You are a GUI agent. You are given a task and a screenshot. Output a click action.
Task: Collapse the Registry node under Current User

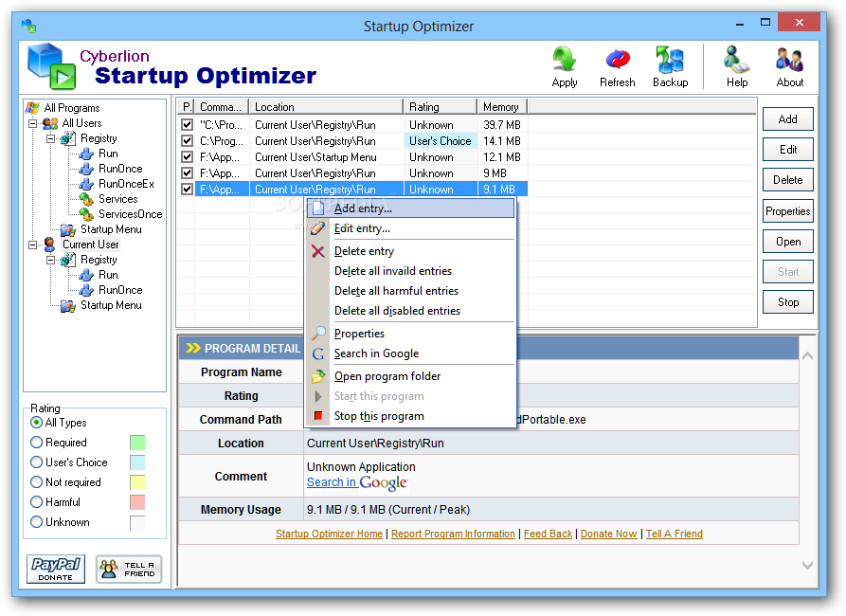click(x=51, y=261)
